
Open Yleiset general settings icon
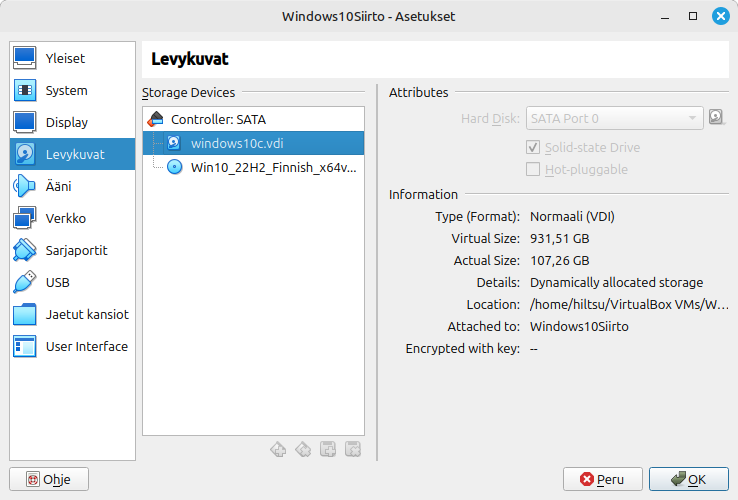(x=24, y=58)
